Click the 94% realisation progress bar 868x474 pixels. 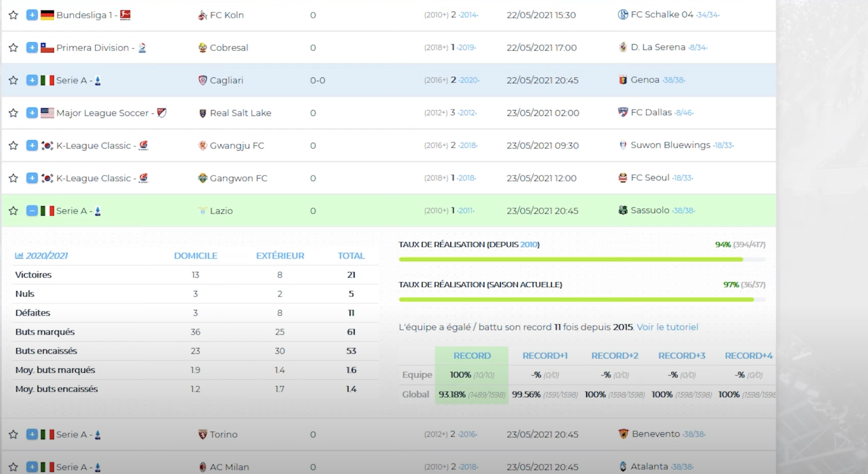pos(582,259)
